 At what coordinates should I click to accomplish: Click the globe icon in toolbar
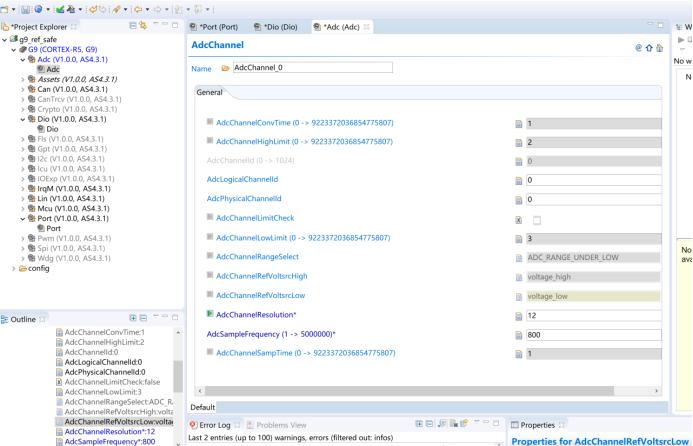tap(38, 9)
